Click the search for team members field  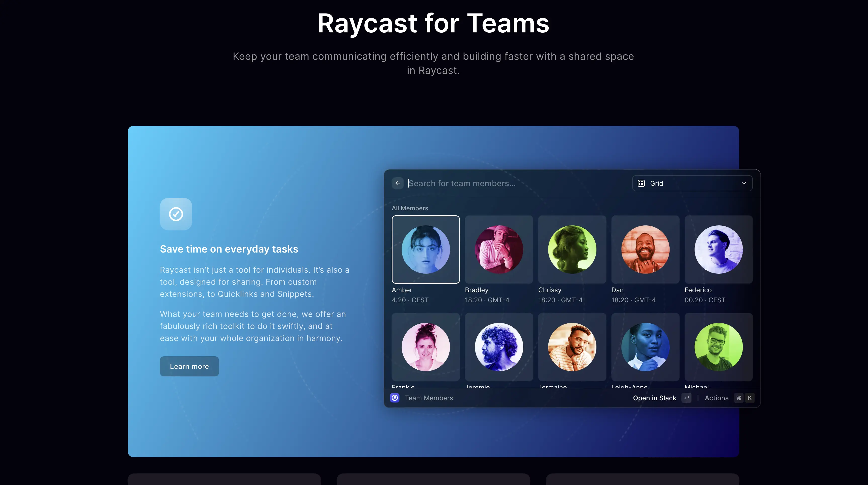tap(489, 183)
